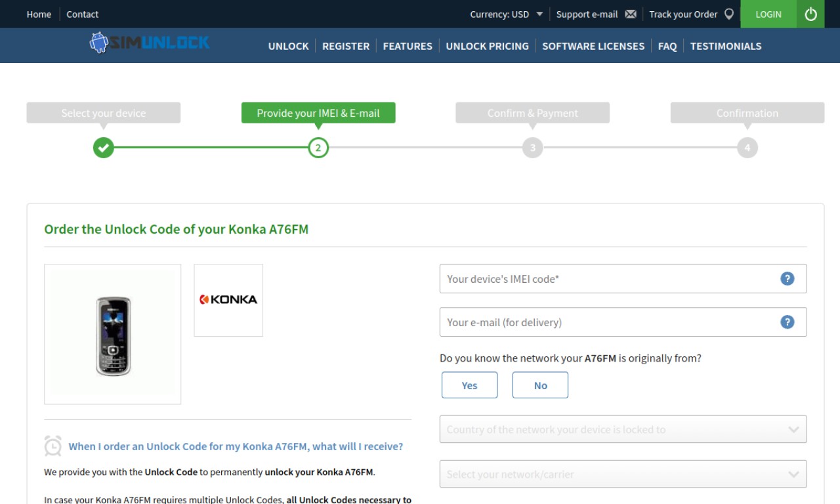The width and height of the screenshot is (840, 504).
Task: Choose No for knowing the original network
Action: pyautogui.click(x=540, y=385)
